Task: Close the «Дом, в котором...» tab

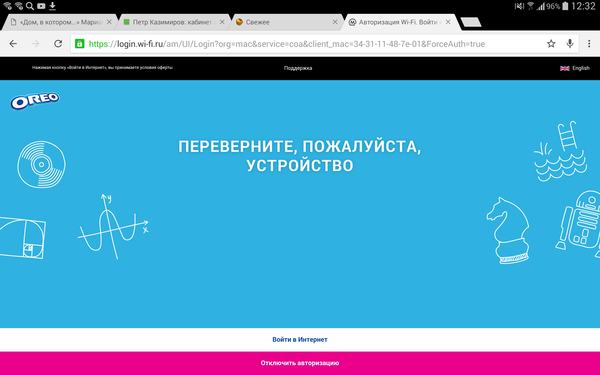Action: 109,22
